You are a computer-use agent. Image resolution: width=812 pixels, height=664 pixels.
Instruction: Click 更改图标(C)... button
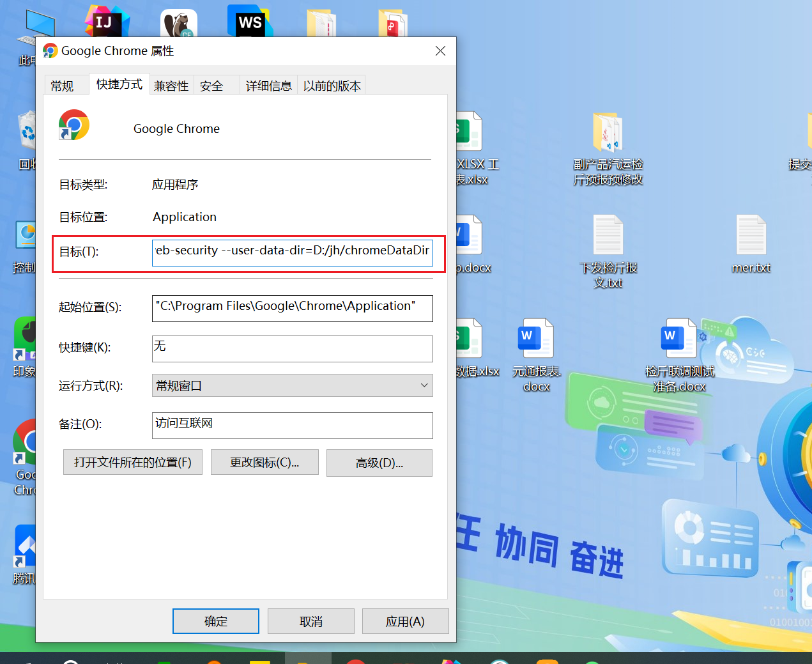[x=264, y=462]
